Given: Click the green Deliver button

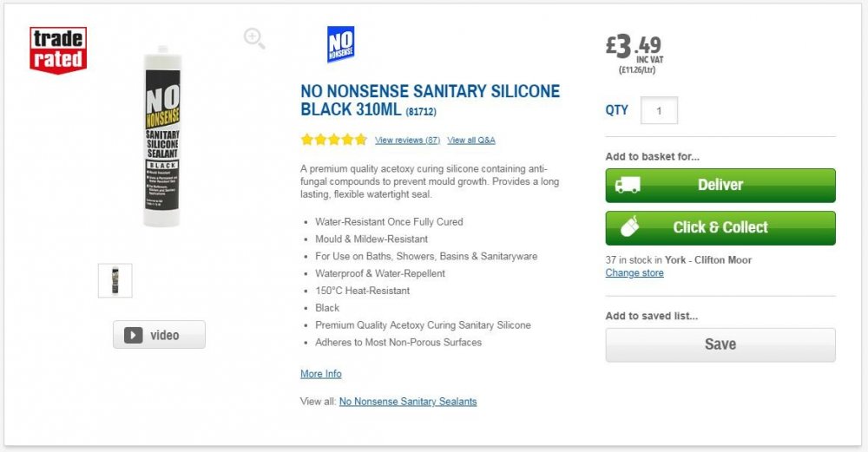Looking at the screenshot, I should point(720,186).
